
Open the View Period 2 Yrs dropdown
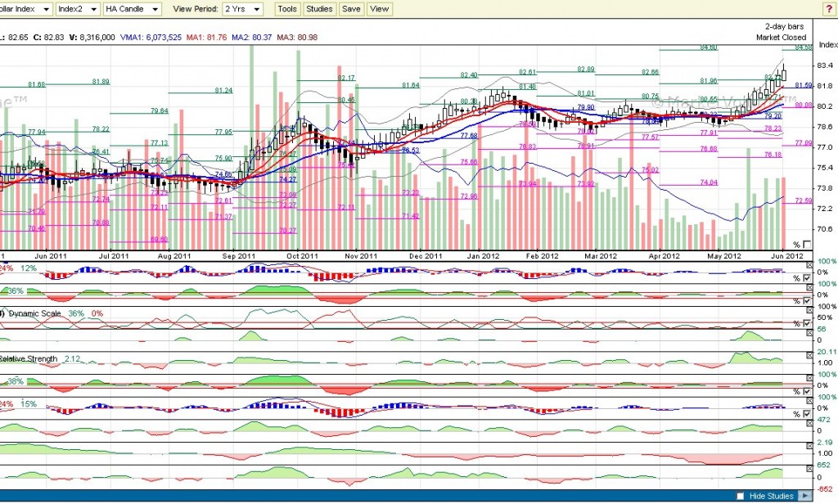pos(242,9)
